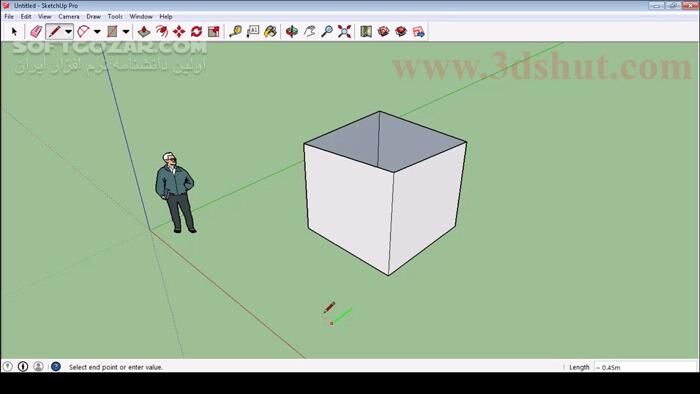
Task: Select the Move tool
Action: (x=179, y=32)
